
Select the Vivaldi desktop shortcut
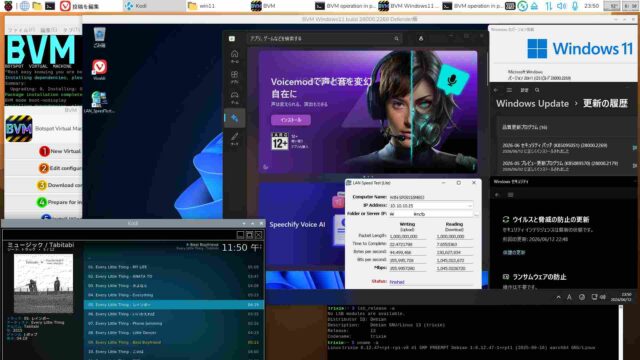click(x=100, y=70)
